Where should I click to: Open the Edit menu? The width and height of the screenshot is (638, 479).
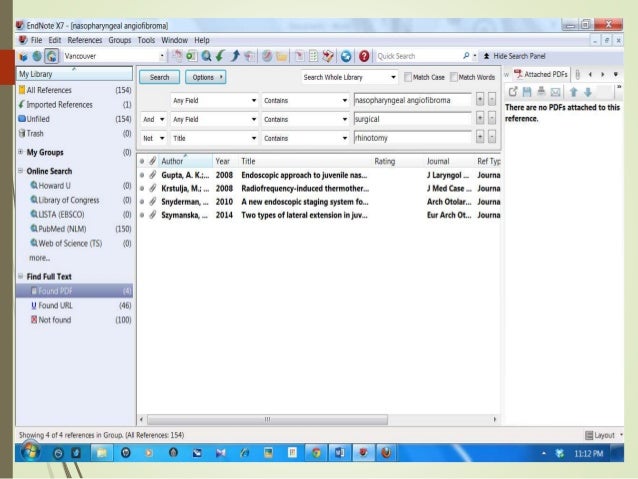55,40
